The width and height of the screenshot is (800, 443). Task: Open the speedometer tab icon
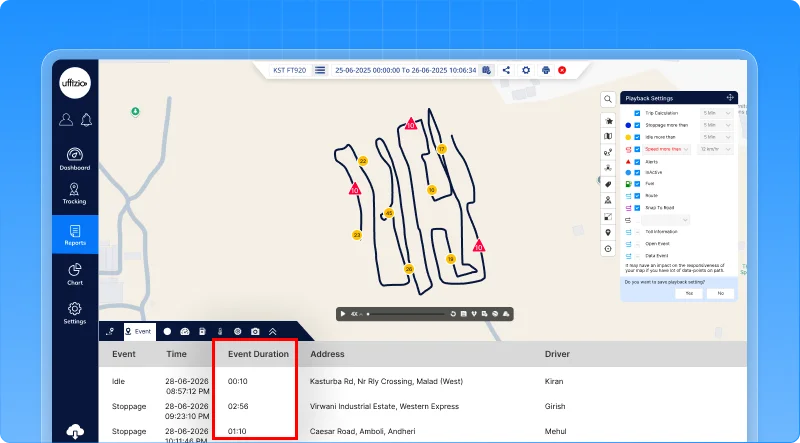coord(185,331)
